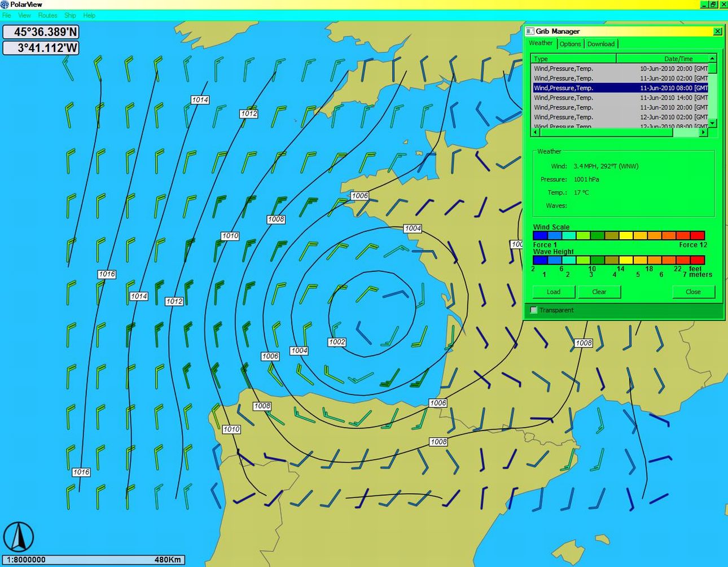Open the File menu
728x567 pixels.
click(x=7, y=15)
